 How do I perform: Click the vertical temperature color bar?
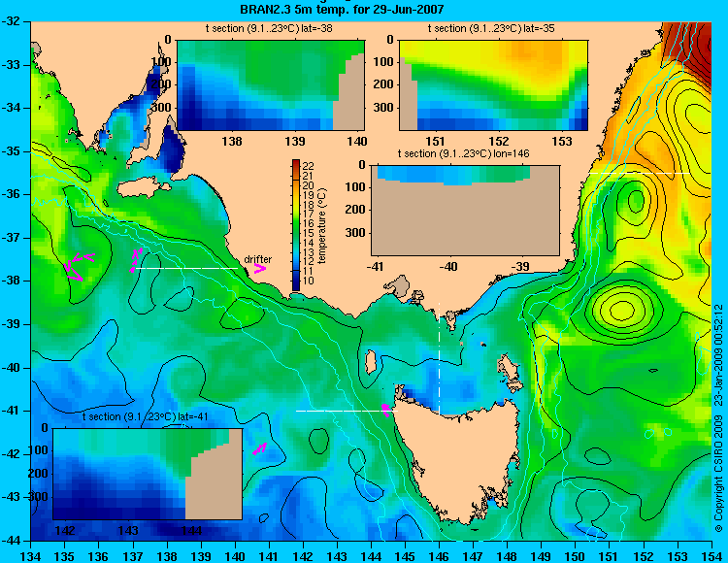coord(296,225)
